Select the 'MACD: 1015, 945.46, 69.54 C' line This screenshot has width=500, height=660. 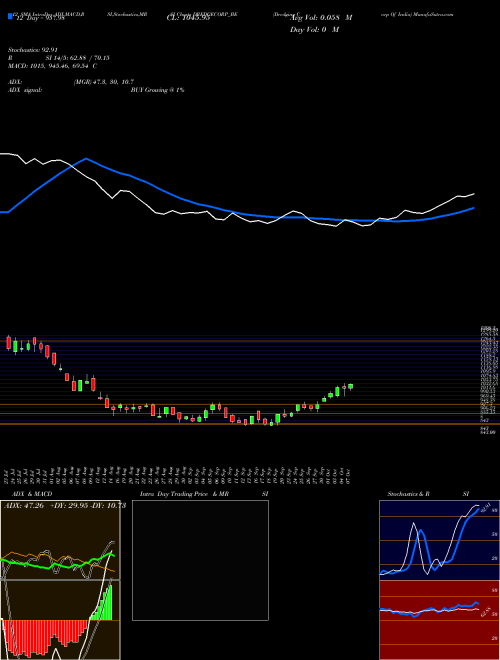coord(53,66)
